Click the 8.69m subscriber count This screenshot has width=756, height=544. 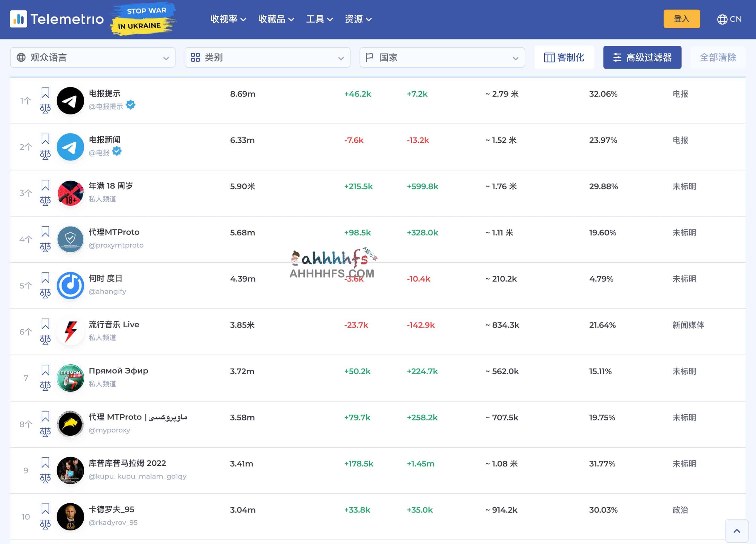tap(243, 94)
